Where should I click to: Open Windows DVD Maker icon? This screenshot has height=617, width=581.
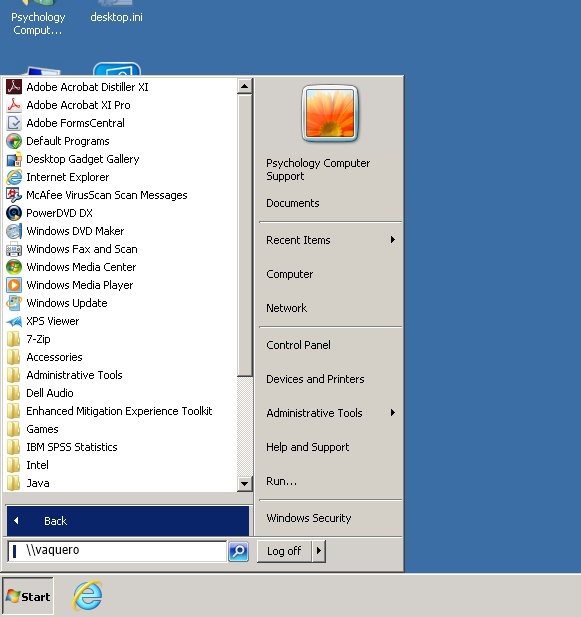coord(14,231)
